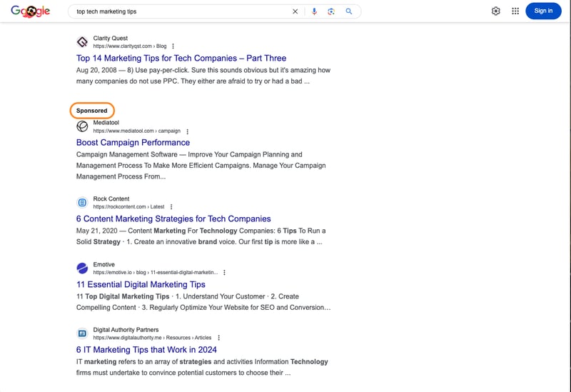Click the Google logo
The height and width of the screenshot is (392, 571).
click(30, 11)
